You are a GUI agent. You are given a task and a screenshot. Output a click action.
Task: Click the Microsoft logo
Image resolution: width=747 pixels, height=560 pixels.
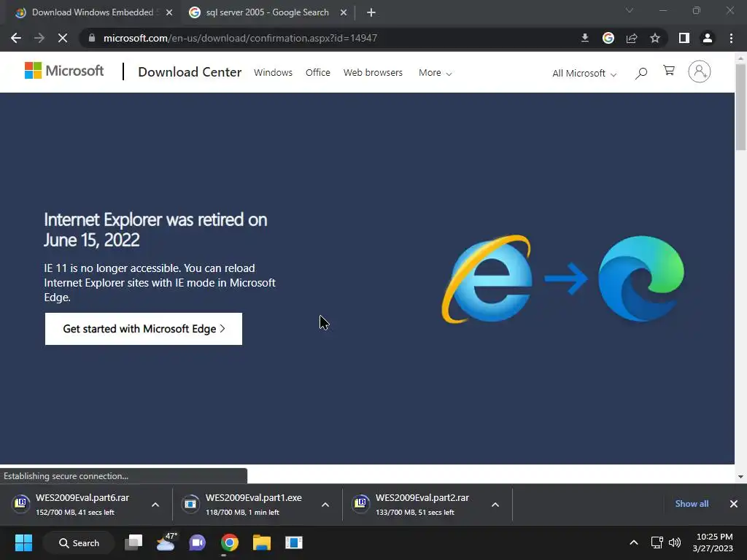(64, 71)
